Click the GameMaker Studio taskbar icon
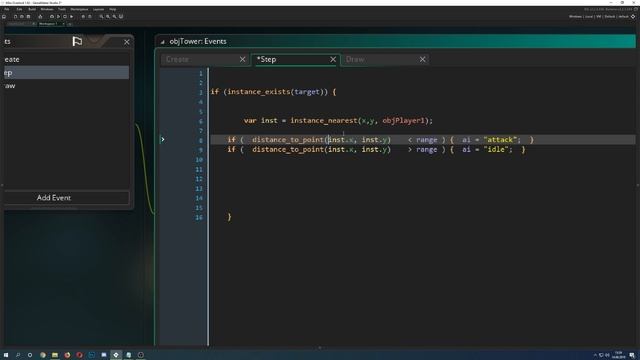Viewport: 640px width, 360px height. tap(116, 355)
